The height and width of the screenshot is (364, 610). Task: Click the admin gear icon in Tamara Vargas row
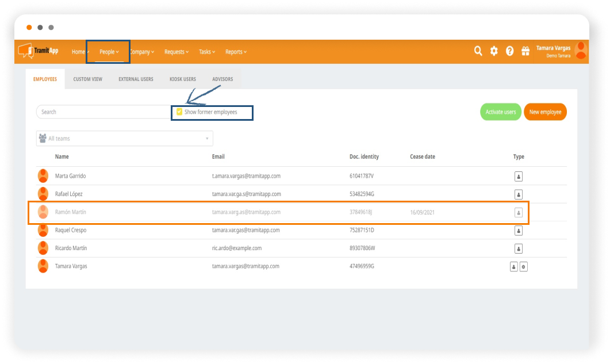tap(523, 267)
